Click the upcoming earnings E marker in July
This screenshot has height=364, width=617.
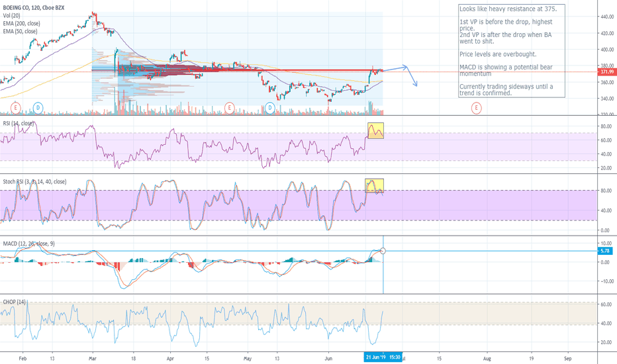coord(476,107)
